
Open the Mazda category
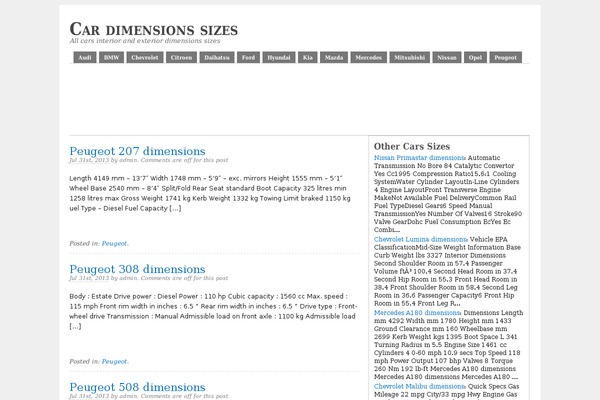tap(334, 57)
